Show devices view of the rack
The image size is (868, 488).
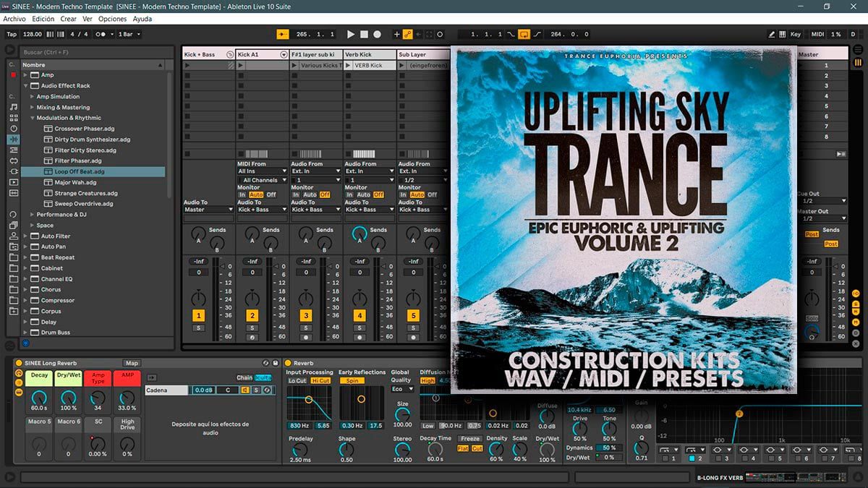(19, 392)
